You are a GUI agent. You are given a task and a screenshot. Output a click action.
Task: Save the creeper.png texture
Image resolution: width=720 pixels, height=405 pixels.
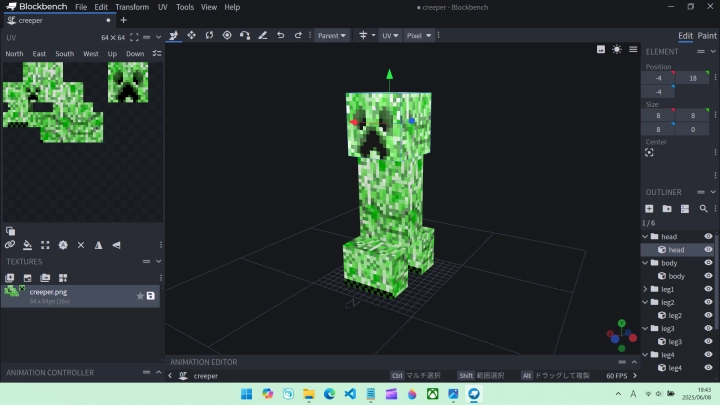(151, 295)
